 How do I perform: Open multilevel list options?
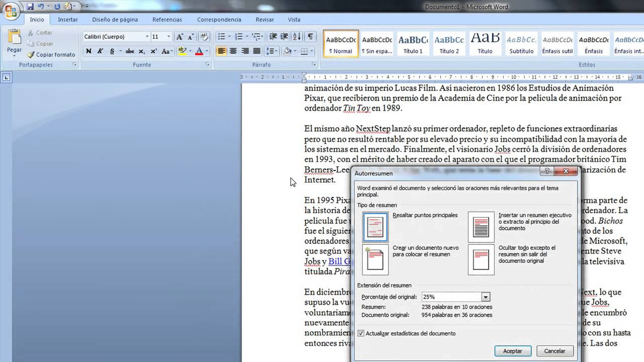[x=257, y=37]
